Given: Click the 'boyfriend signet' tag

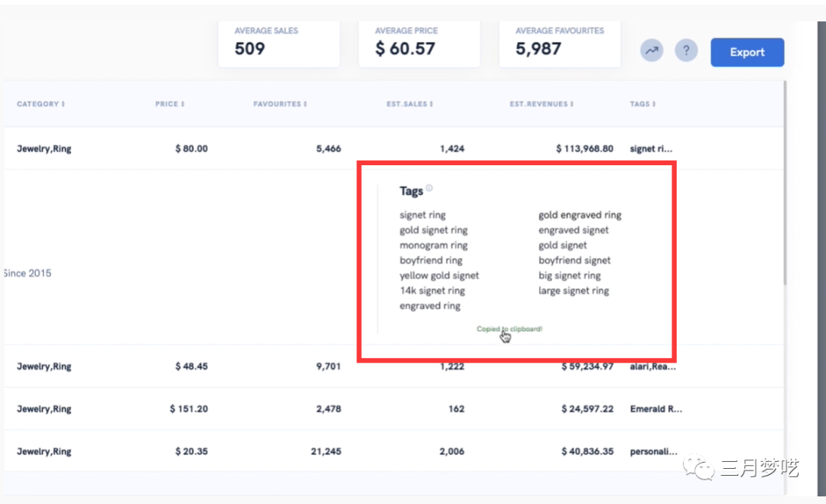Looking at the screenshot, I should pyautogui.click(x=574, y=261).
